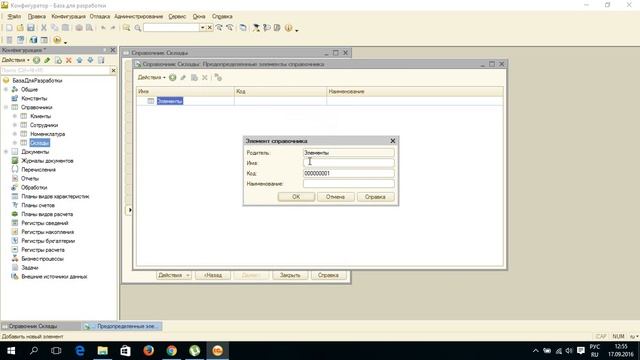Click Отмена in Элемент справочника dialog
Viewport: 640px width, 360px height.
pyautogui.click(x=335, y=197)
